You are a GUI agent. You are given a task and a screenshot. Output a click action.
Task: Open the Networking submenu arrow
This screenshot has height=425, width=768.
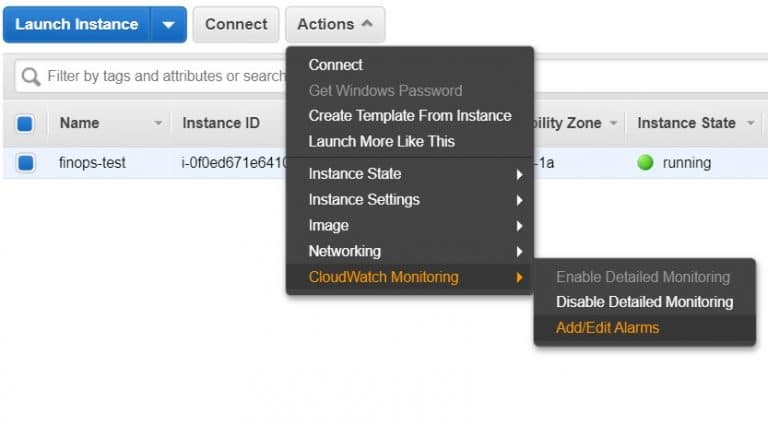tap(519, 252)
